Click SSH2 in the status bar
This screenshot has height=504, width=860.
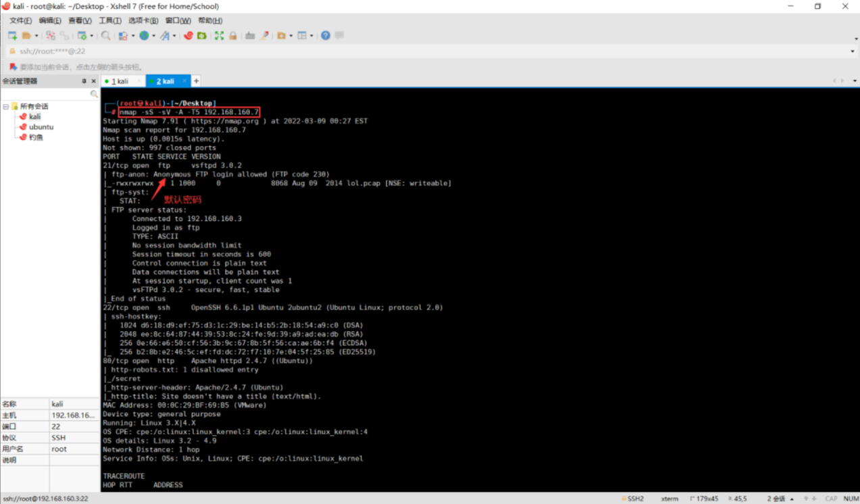tap(632, 499)
